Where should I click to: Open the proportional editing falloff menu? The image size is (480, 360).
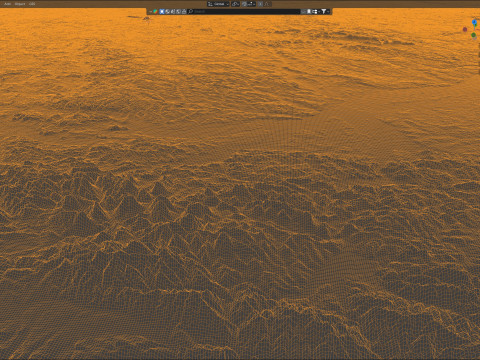pyautogui.click(x=267, y=4)
